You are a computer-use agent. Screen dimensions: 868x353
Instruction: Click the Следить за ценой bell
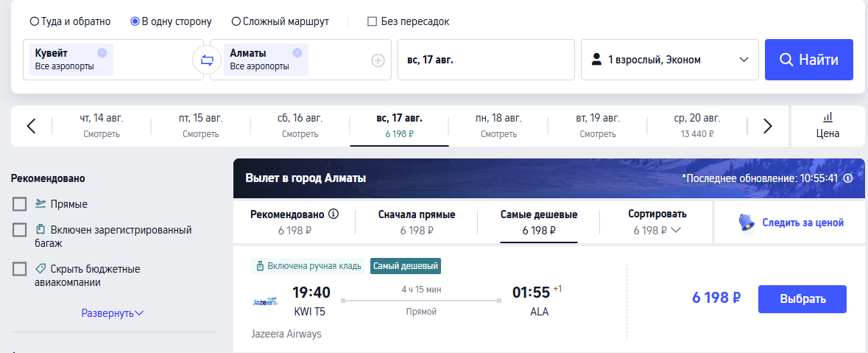click(x=747, y=223)
